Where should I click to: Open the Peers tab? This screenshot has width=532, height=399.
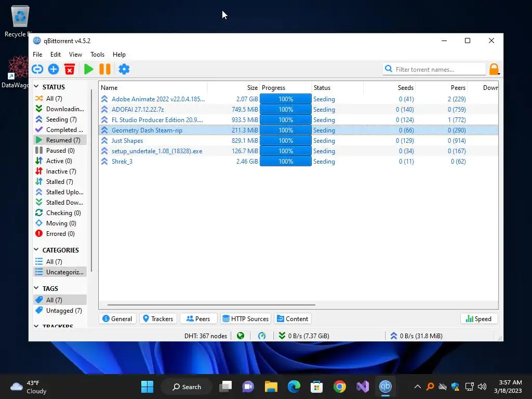pyautogui.click(x=198, y=318)
